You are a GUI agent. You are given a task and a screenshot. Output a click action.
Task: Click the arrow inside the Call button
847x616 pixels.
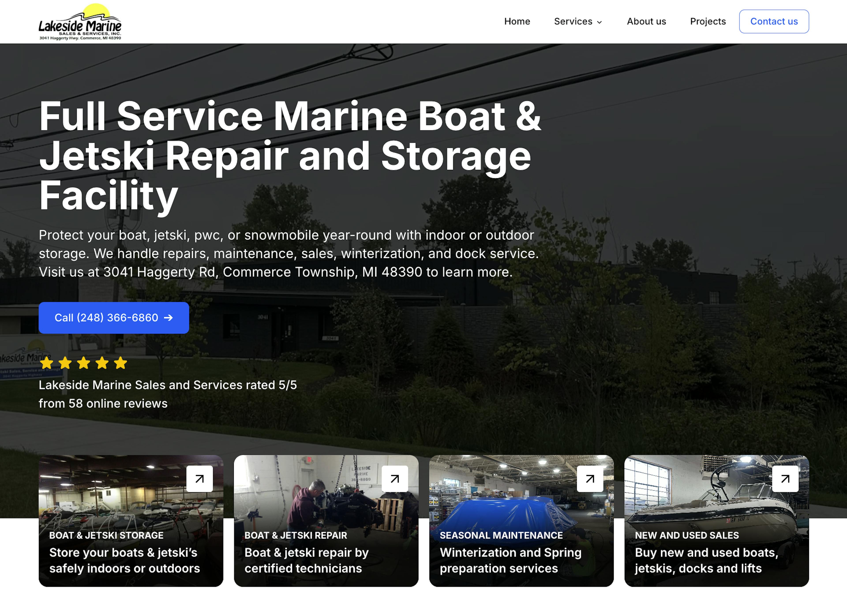click(x=169, y=318)
